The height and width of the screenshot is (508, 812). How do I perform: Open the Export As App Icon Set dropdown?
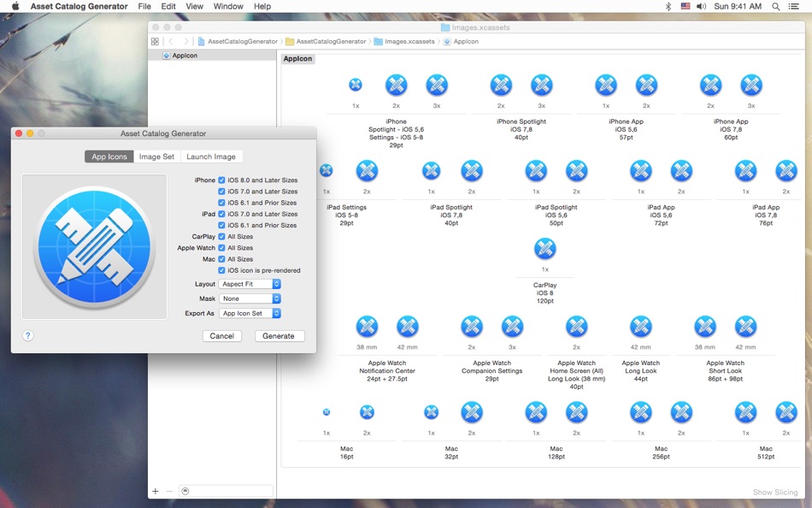[x=250, y=313]
